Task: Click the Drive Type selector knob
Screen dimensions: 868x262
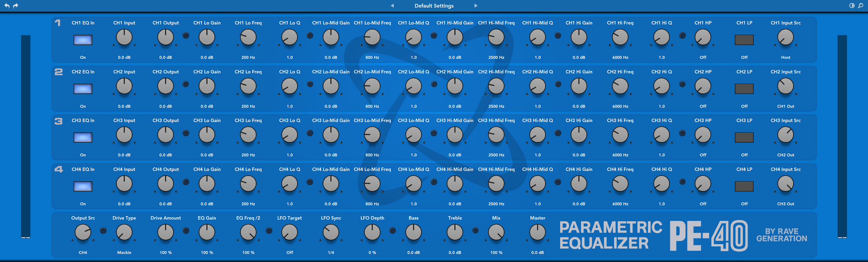Action: 124,233
